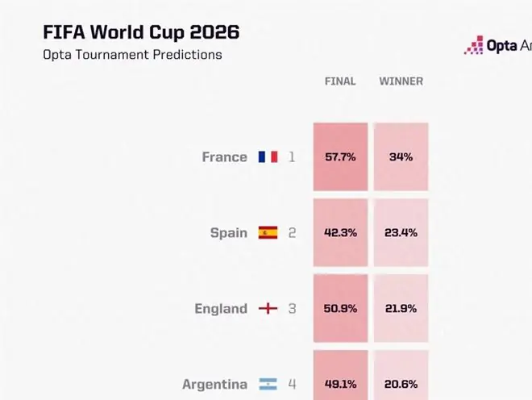
Task: Click the France flag icon
Action: 268,157
